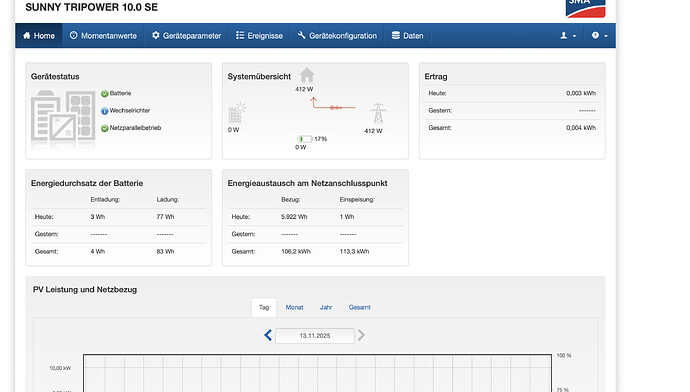Image resolution: width=690 pixels, height=392 pixels.
Task: Open the Momentanwerte tab
Action: click(103, 36)
